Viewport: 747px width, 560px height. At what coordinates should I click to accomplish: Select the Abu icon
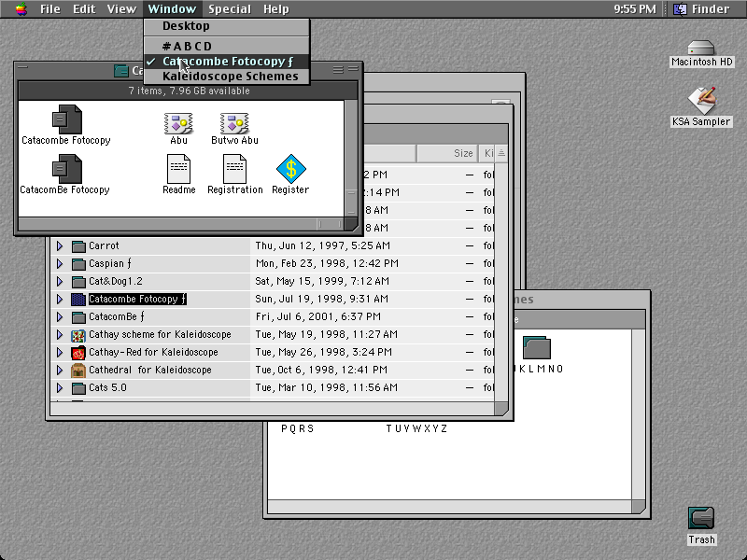tap(178, 123)
